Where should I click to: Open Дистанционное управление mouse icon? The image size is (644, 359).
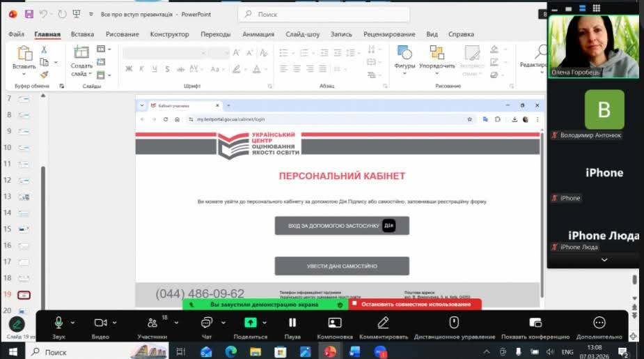click(454, 323)
